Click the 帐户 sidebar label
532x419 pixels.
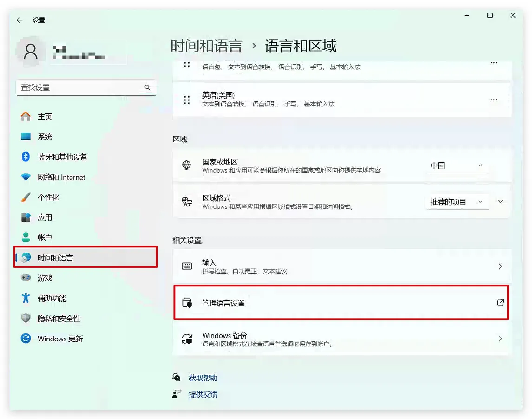45,238
